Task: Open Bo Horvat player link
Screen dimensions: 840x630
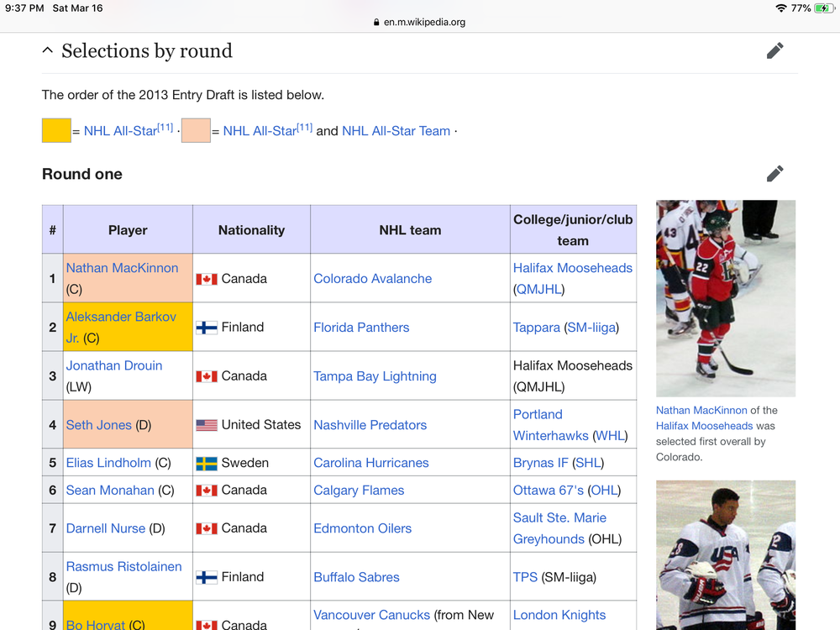Action: (x=96, y=625)
